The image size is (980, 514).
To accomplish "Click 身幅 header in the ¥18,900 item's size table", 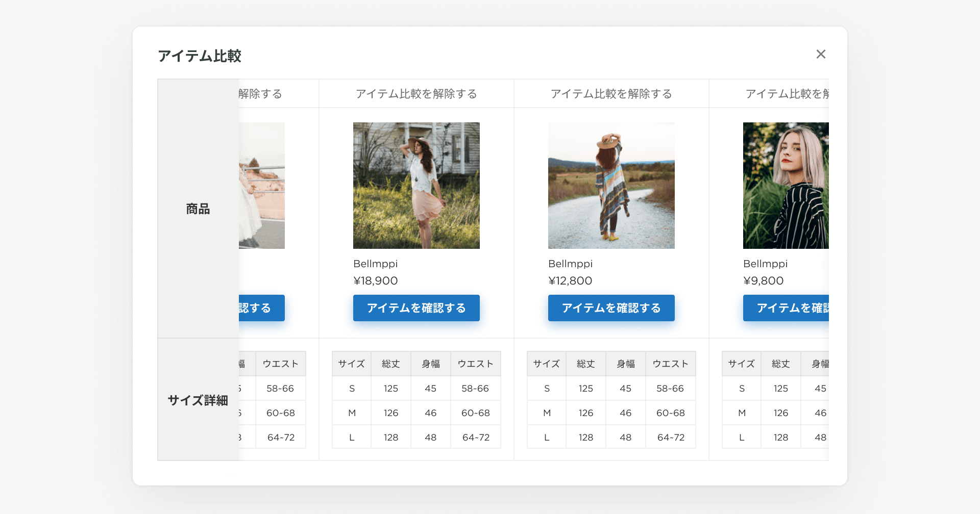I will pos(431,364).
